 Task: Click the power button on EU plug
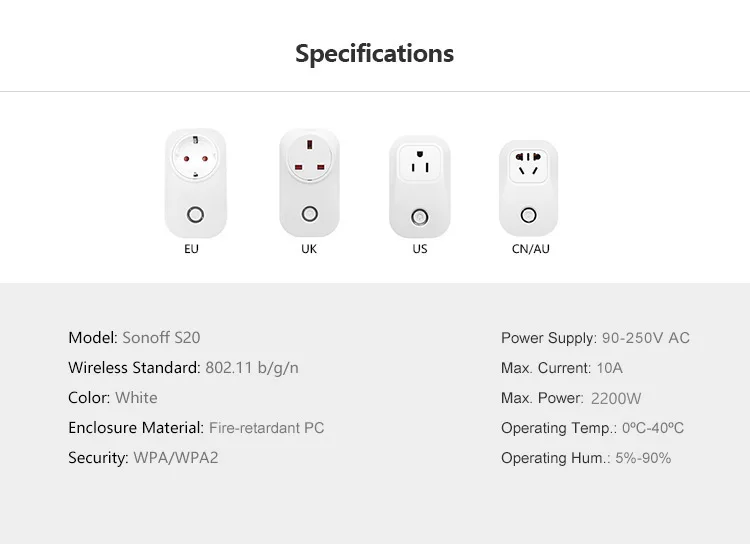(195, 214)
